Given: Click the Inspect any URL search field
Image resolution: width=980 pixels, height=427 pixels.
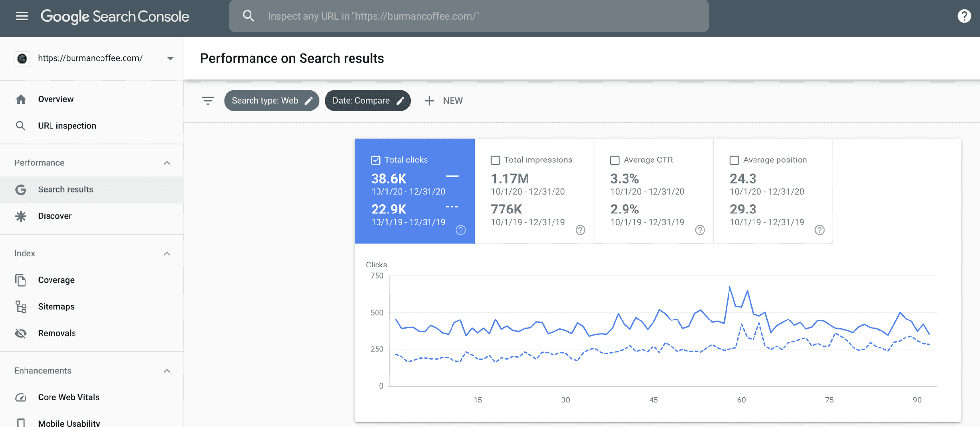Looking at the screenshot, I should pos(469,16).
